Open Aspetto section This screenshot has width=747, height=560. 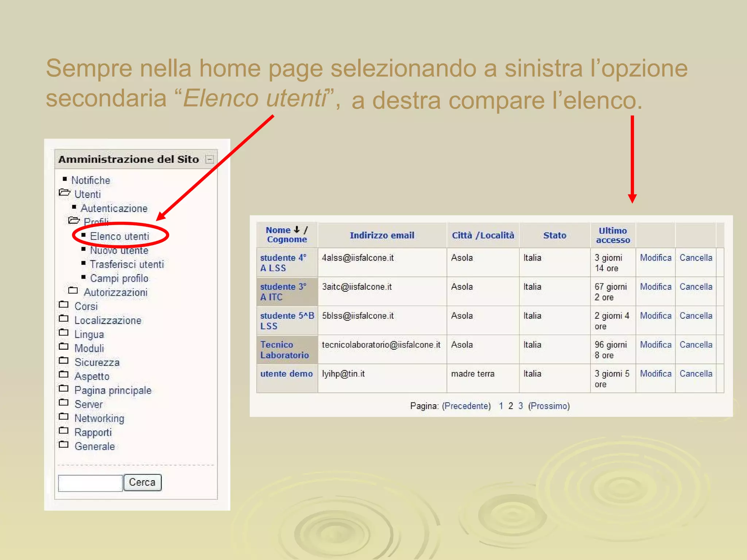pos(92,377)
